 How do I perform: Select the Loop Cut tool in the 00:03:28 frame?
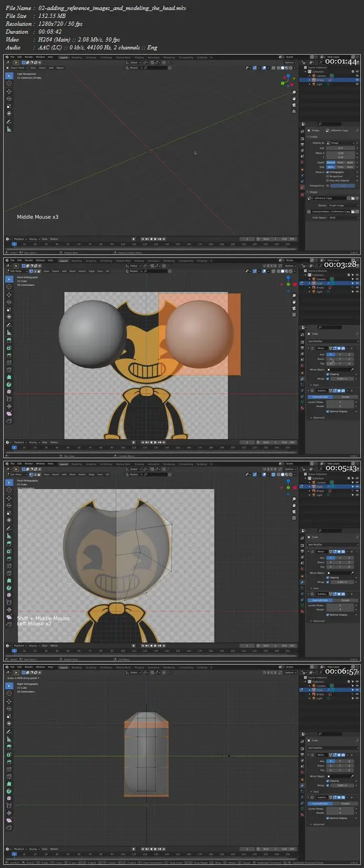[9, 363]
